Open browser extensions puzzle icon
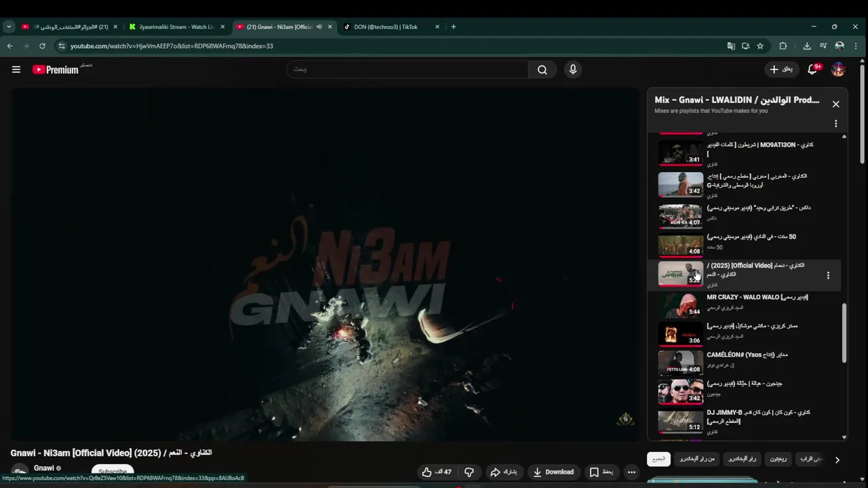Screen dimensions: 868x488 (x=783, y=46)
